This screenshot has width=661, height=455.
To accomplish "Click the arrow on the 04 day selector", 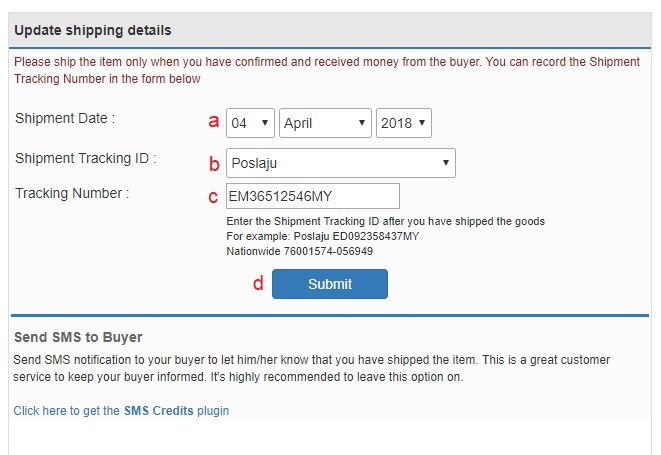I will [x=265, y=123].
